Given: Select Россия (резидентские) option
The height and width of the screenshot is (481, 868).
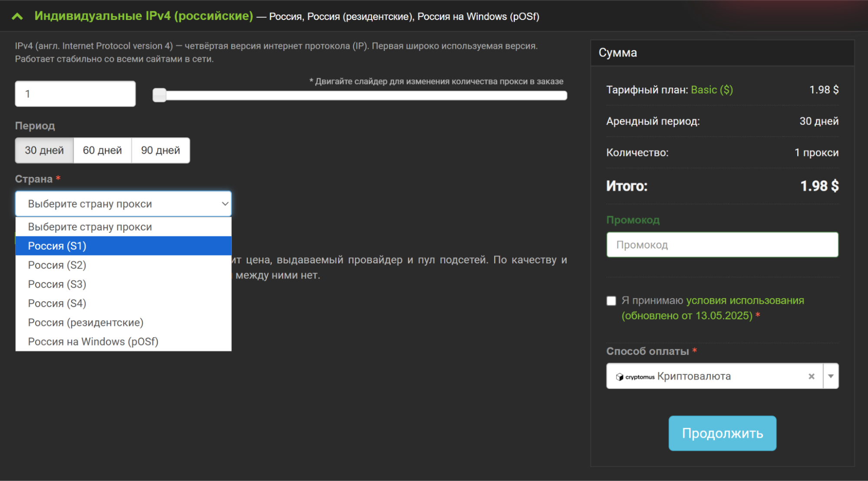Looking at the screenshot, I should point(86,322).
